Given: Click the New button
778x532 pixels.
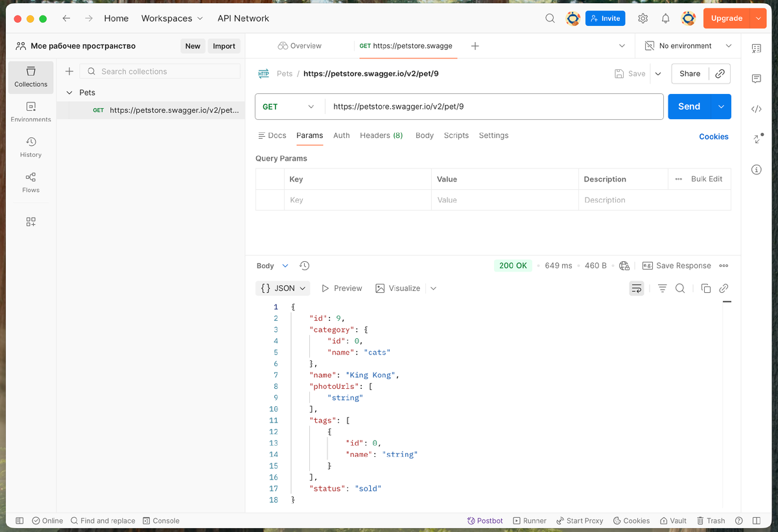Looking at the screenshot, I should click(x=193, y=46).
